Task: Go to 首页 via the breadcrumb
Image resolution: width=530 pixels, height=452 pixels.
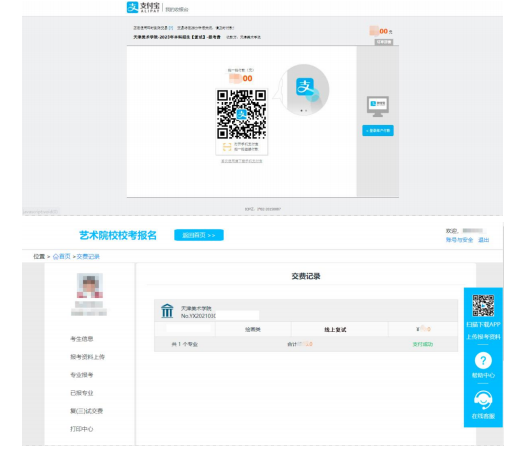Action: (65, 257)
